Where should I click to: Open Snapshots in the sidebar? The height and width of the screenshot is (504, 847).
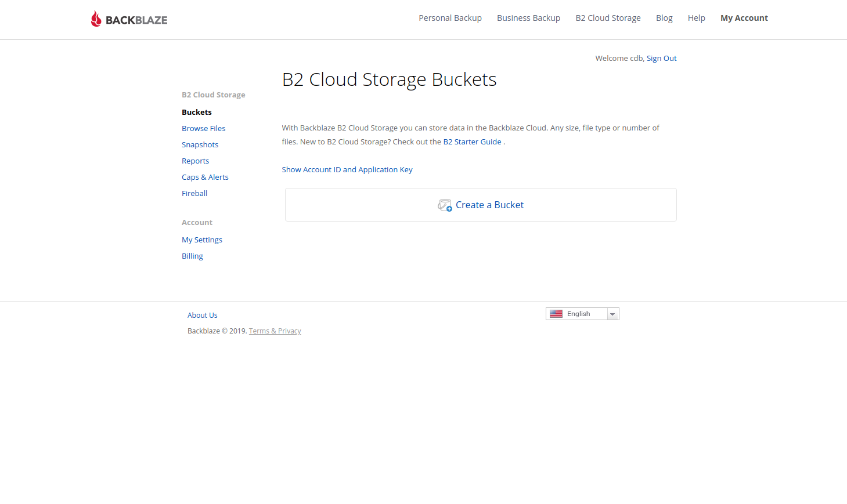[x=200, y=144]
